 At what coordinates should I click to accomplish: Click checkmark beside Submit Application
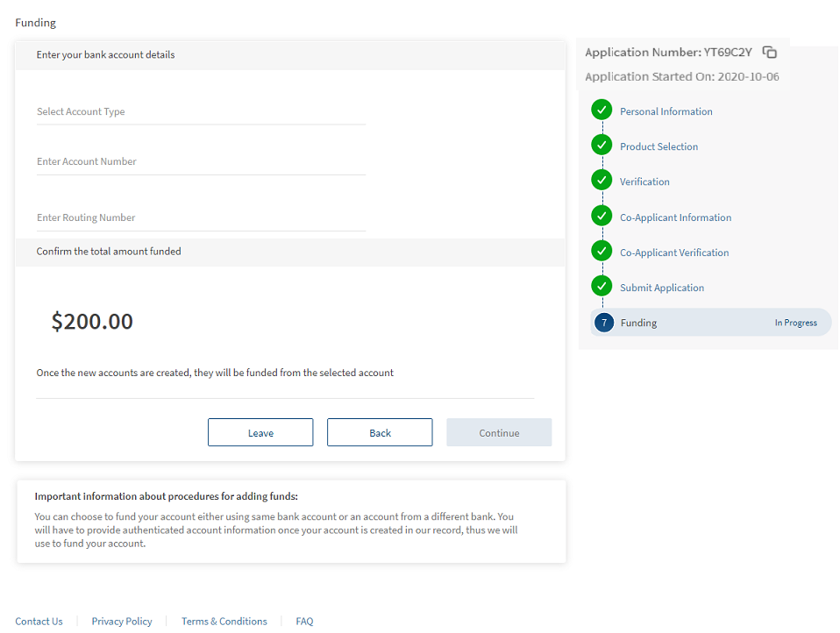[x=601, y=287]
